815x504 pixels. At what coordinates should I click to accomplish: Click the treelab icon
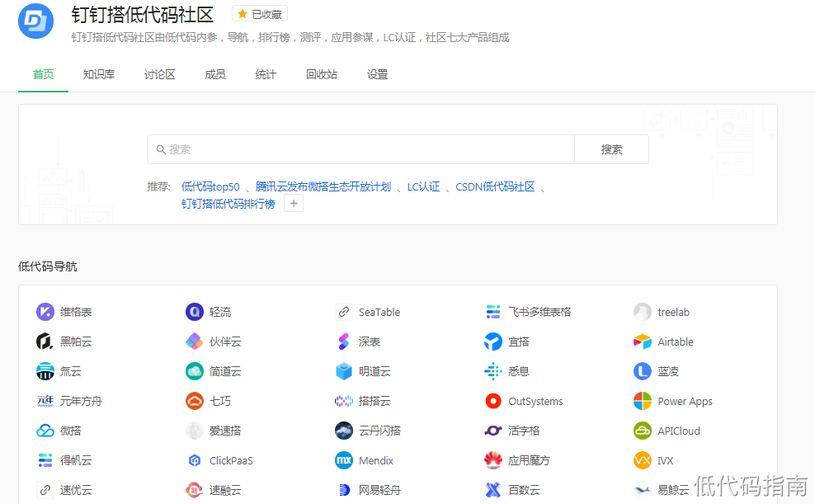[x=643, y=312]
